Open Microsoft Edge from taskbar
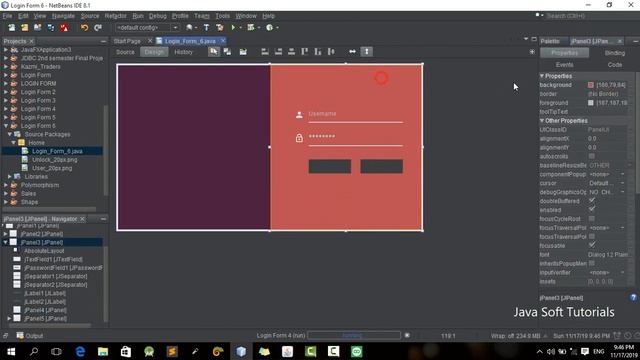The image size is (640, 360). (80, 351)
